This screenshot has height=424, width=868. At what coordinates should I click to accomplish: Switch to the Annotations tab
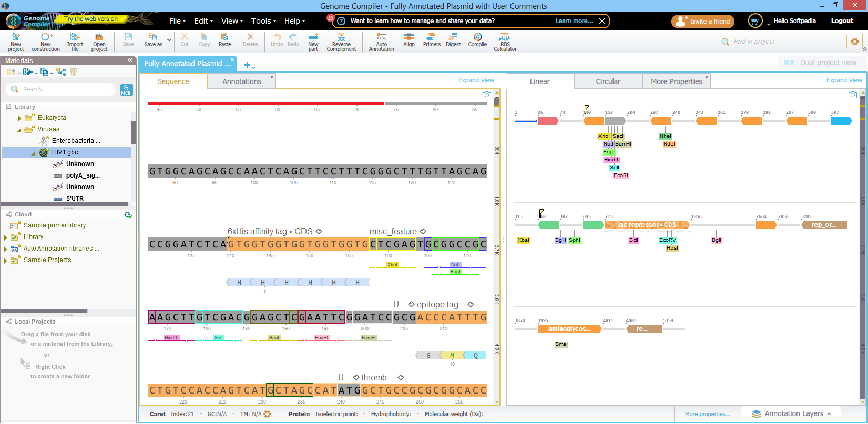click(x=242, y=81)
